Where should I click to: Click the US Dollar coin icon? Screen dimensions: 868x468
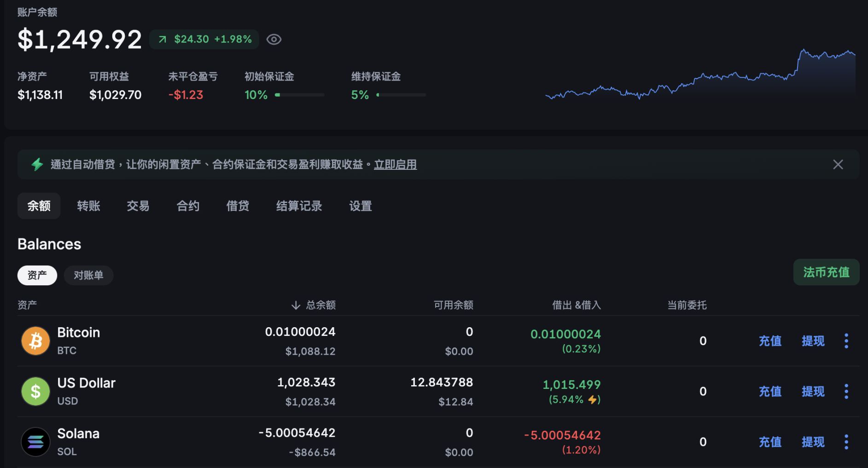point(35,392)
